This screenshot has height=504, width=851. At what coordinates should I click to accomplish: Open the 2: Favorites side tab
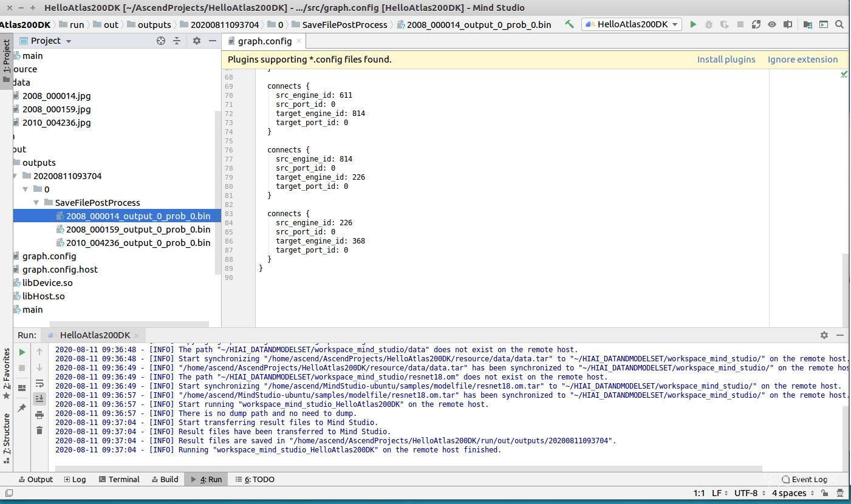[x=6, y=373]
